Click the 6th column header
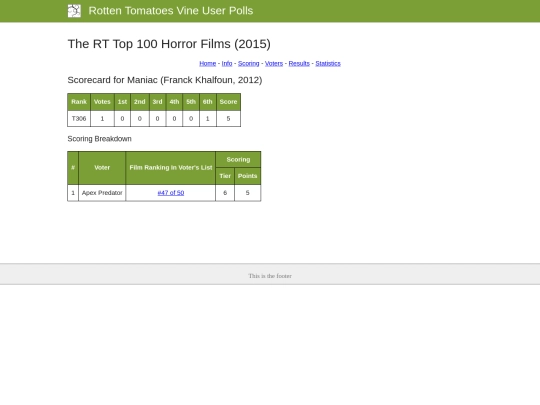Image resolution: width=540 pixels, height=405 pixels. point(208,102)
